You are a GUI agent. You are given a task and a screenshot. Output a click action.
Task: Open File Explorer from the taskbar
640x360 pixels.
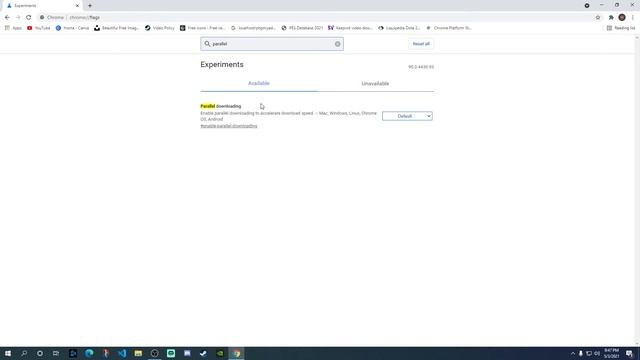[x=138, y=353]
